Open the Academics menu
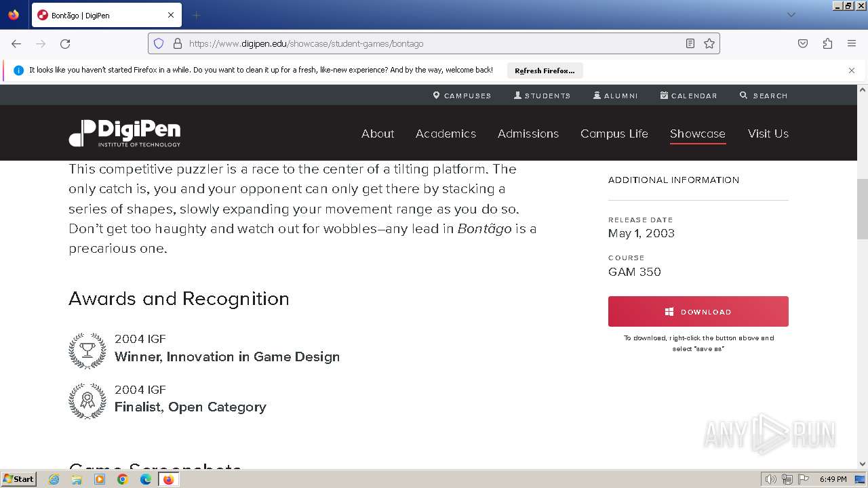 click(446, 134)
